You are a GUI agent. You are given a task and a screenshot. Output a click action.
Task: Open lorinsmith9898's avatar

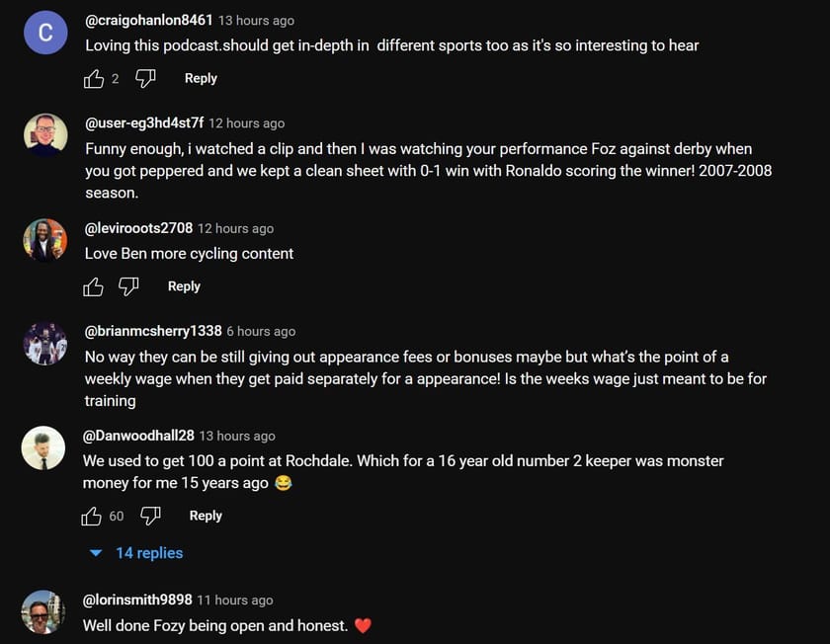click(44, 611)
